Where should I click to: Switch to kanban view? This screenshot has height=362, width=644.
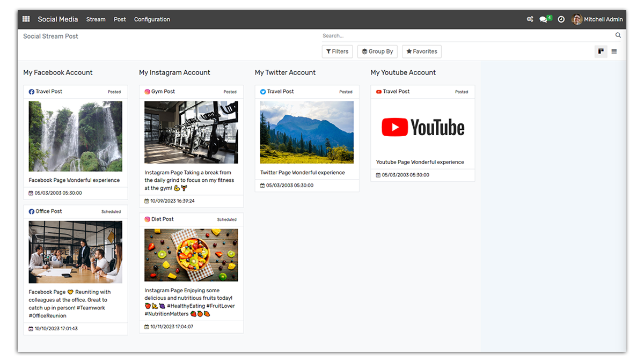click(x=601, y=51)
